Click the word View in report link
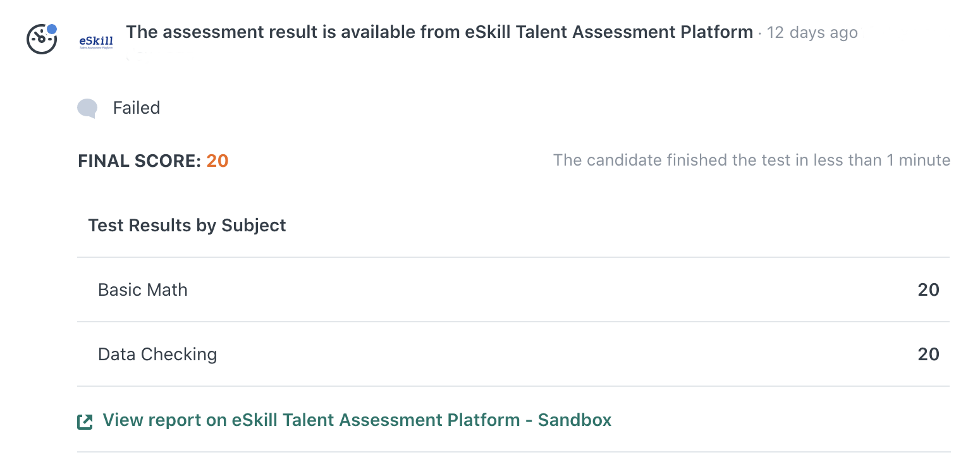The width and height of the screenshot is (980, 462). point(120,420)
